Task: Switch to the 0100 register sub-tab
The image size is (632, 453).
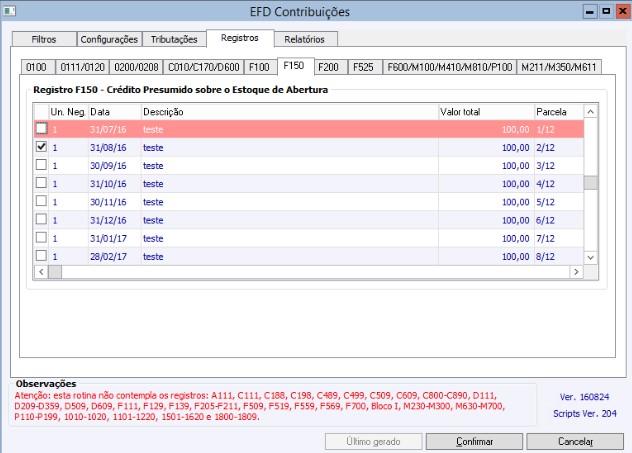Action: click(x=37, y=67)
